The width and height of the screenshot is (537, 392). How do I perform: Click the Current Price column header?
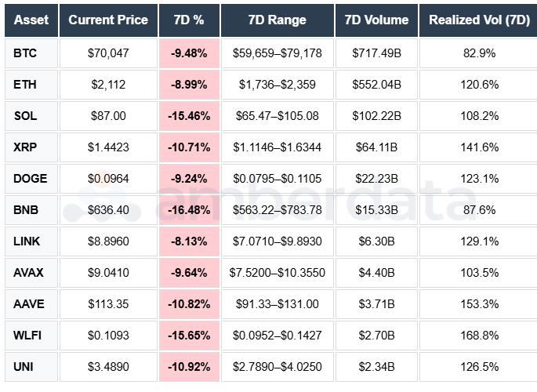[x=108, y=20]
